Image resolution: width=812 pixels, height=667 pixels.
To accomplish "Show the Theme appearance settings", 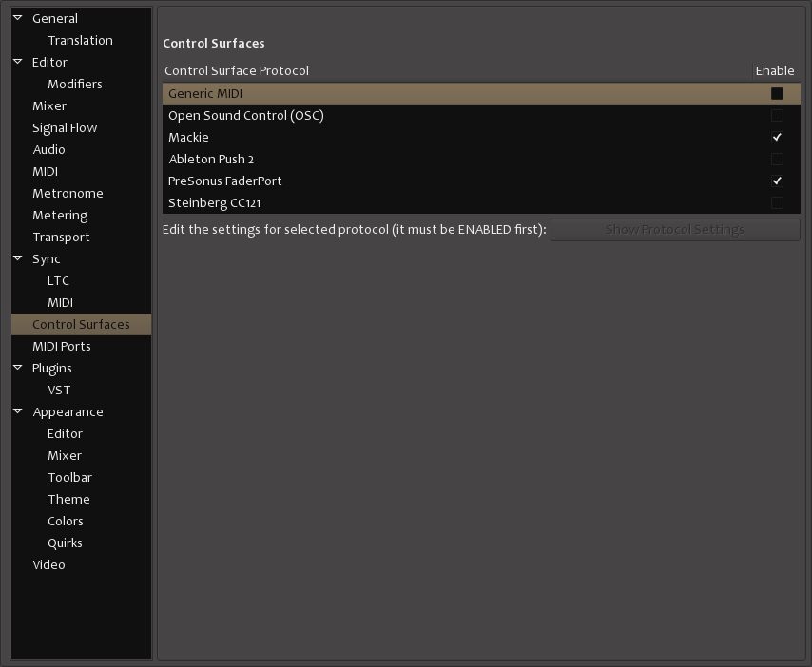I will pyautogui.click(x=68, y=499).
